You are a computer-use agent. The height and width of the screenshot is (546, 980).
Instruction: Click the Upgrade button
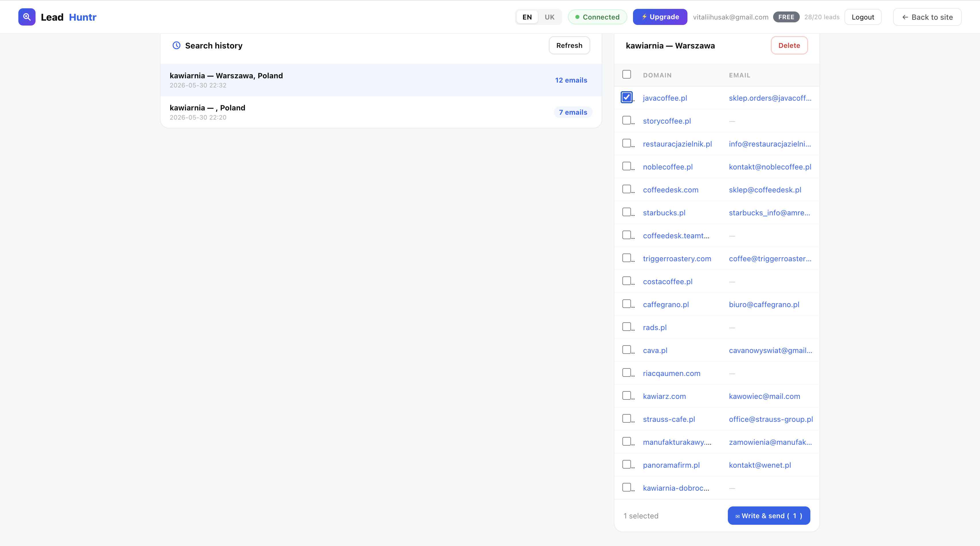660,17
